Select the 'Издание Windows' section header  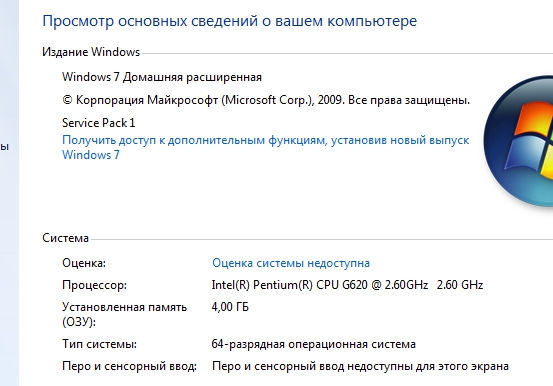click(91, 52)
